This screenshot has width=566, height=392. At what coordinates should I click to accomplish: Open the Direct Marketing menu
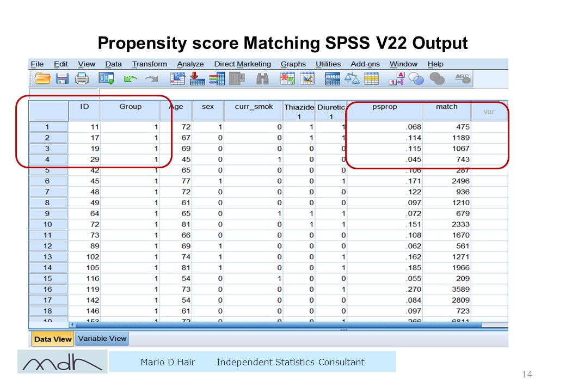(x=243, y=64)
